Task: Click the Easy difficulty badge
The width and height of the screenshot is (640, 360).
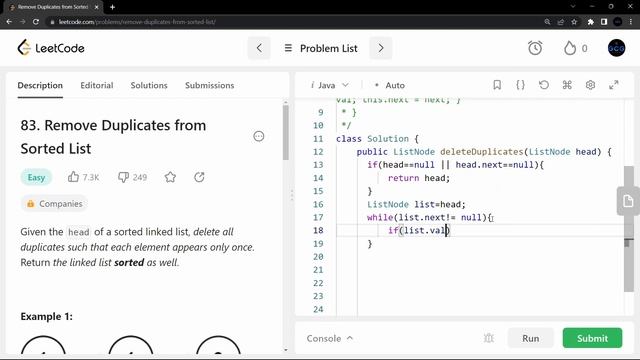Action: pyautogui.click(x=36, y=177)
